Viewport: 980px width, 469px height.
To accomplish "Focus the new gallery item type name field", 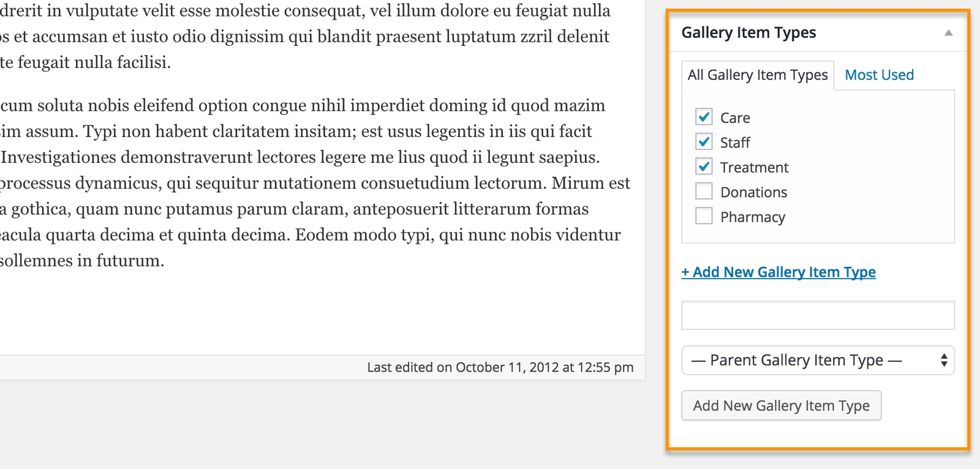I will pyautogui.click(x=818, y=315).
